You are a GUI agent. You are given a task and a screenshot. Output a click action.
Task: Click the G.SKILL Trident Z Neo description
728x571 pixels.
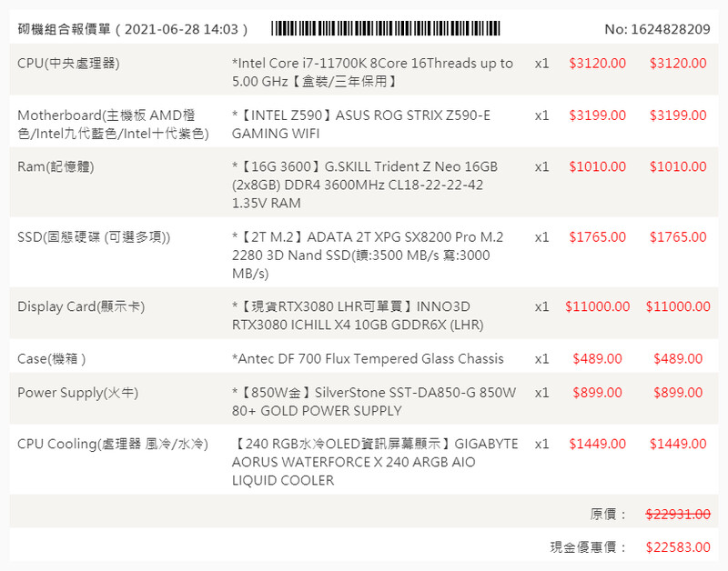365,185
